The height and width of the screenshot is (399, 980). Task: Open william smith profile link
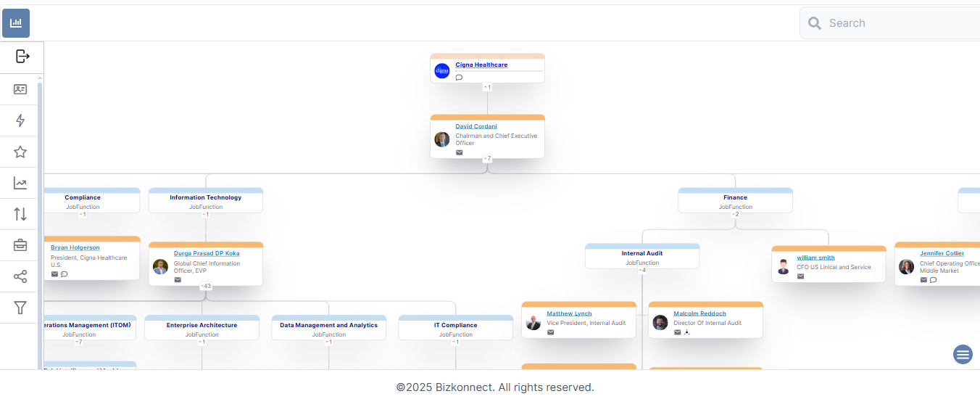[x=816, y=258]
